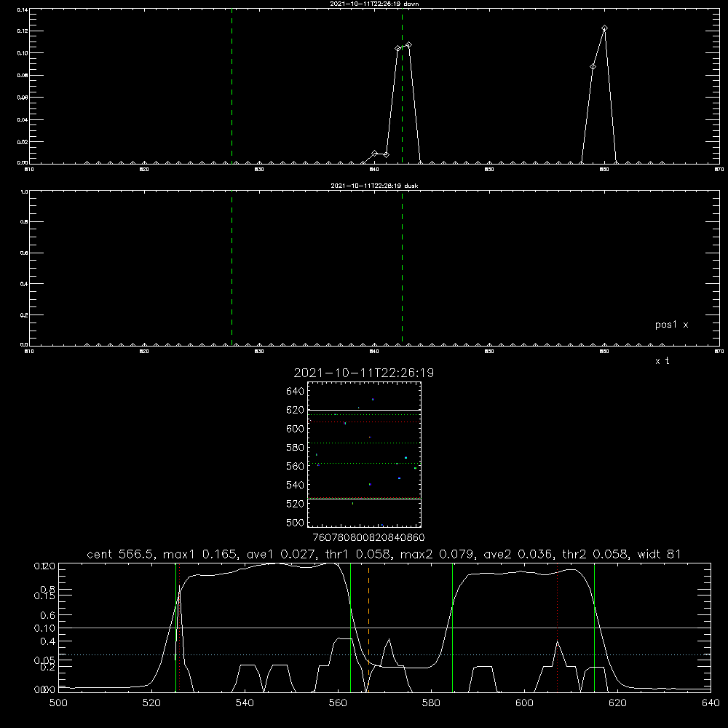Click the right green dashed line in dusk plot
Viewport: 728px width, 728px height.
[402, 268]
